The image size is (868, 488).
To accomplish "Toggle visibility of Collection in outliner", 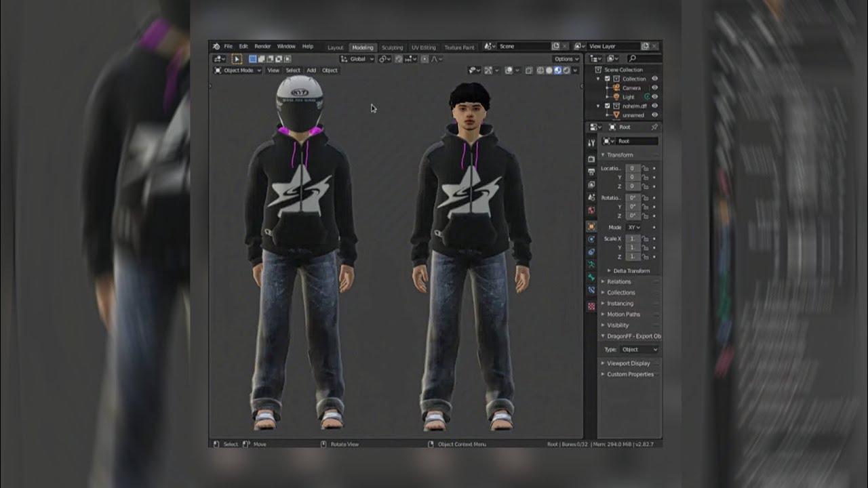I will pos(654,79).
